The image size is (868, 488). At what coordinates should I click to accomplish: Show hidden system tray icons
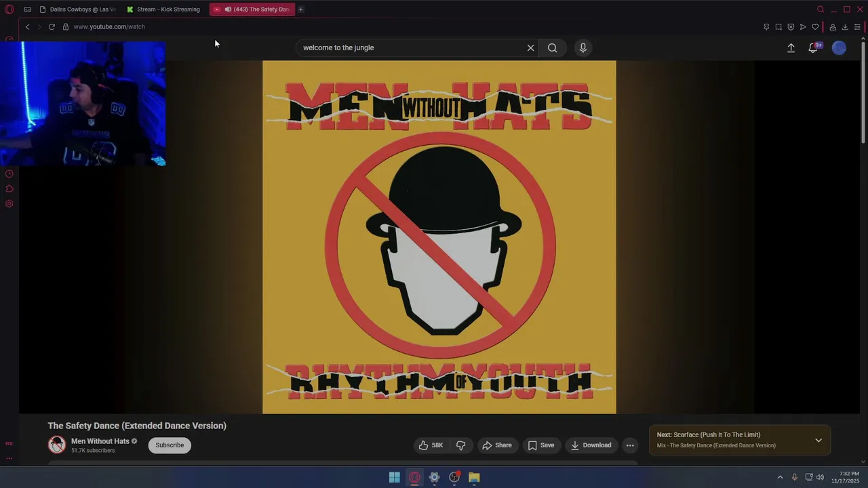780,477
